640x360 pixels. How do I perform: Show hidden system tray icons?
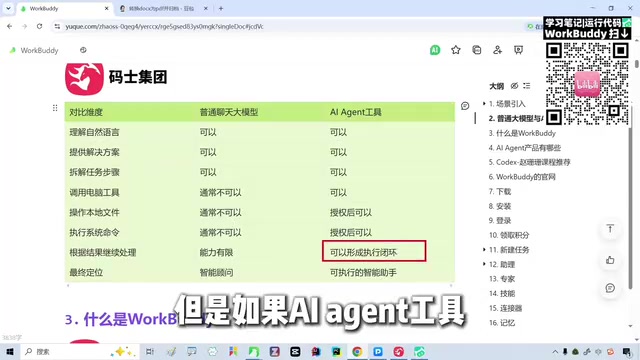555,351
